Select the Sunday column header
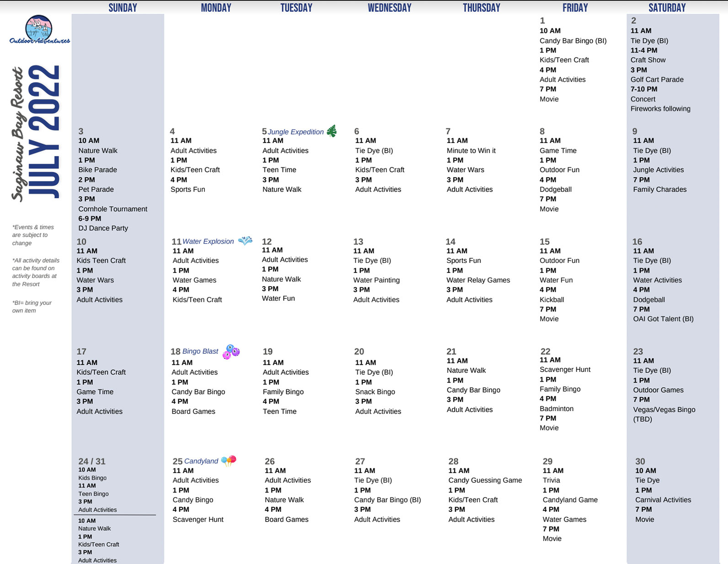This screenshot has height=564, width=728. (x=123, y=8)
